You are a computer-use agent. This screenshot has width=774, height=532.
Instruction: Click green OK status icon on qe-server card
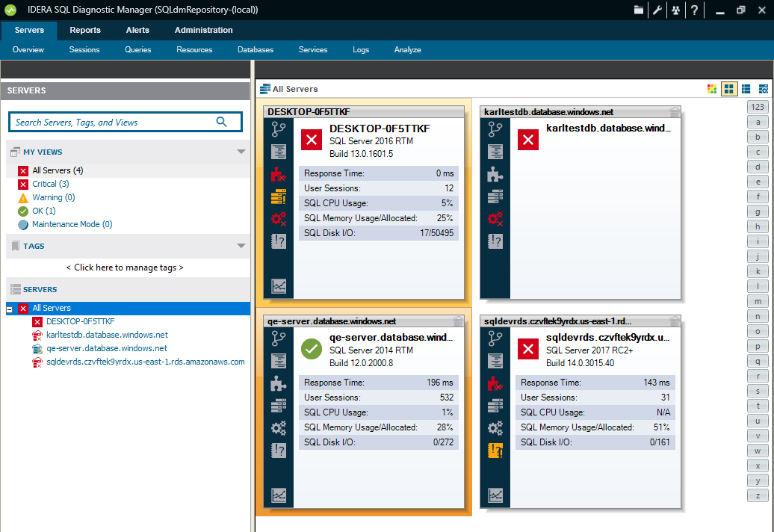(x=312, y=349)
